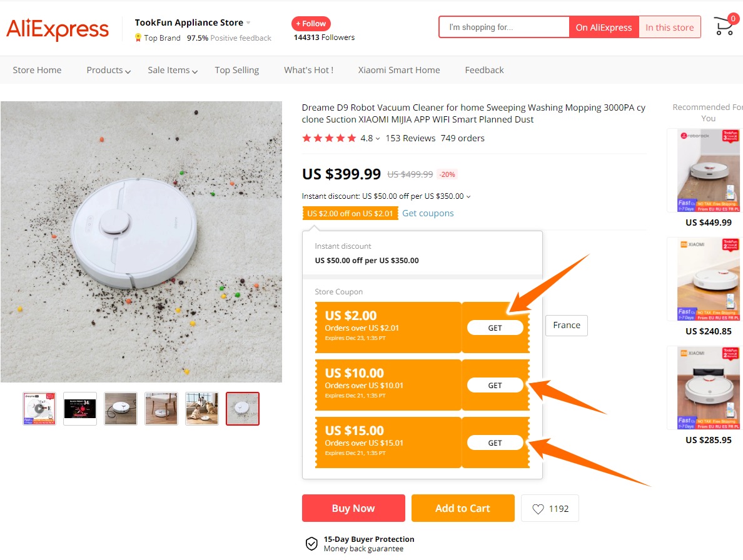Click the Add to Cart button
The image size is (743, 560).
click(463, 508)
